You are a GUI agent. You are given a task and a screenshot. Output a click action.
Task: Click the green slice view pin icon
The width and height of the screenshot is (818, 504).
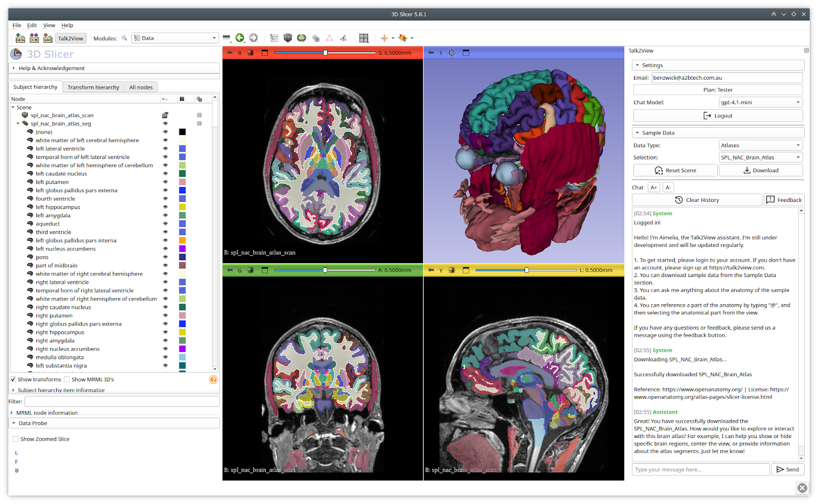click(x=230, y=270)
